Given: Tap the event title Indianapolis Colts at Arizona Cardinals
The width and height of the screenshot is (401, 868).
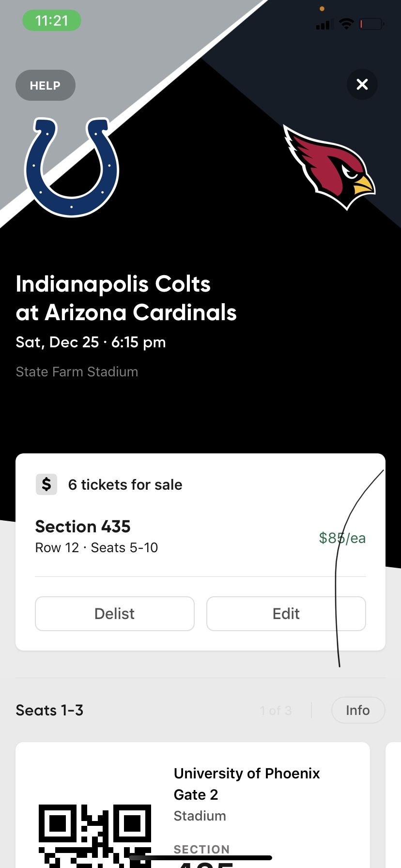Looking at the screenshot, I should point(126,298).
